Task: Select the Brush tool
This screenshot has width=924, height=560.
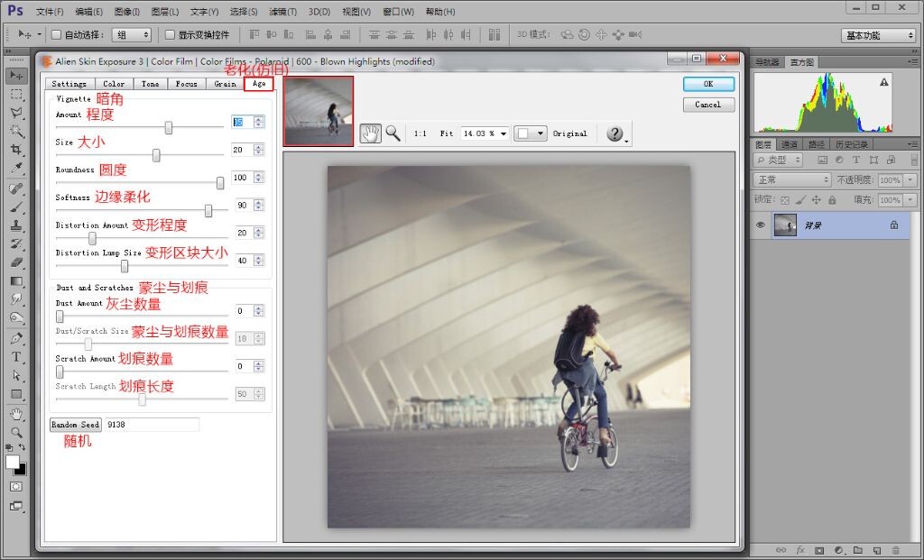Action: pyautogui.click(x=16, y=207)
